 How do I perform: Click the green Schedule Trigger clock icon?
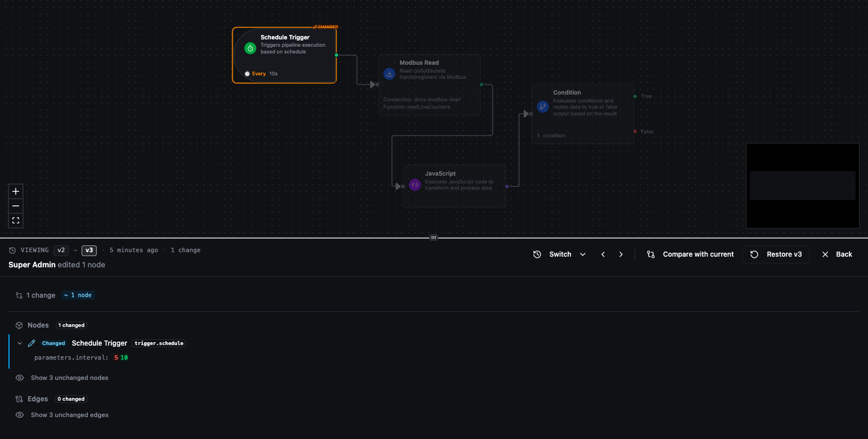click(x=250, y=48)
